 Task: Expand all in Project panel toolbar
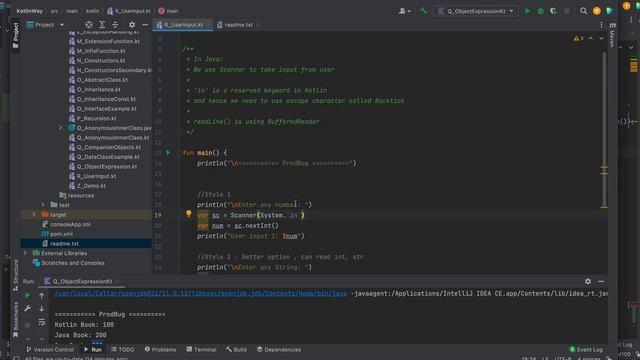click(102, 25)
